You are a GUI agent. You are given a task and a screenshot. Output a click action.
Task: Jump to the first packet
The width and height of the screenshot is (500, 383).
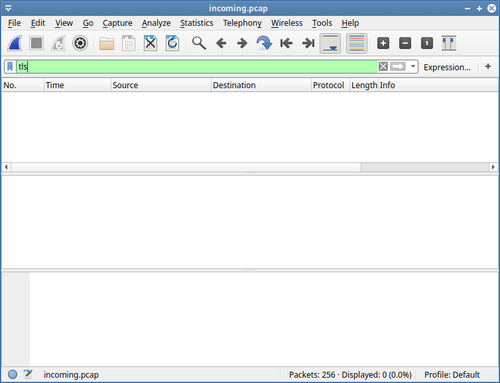point(286,43)
